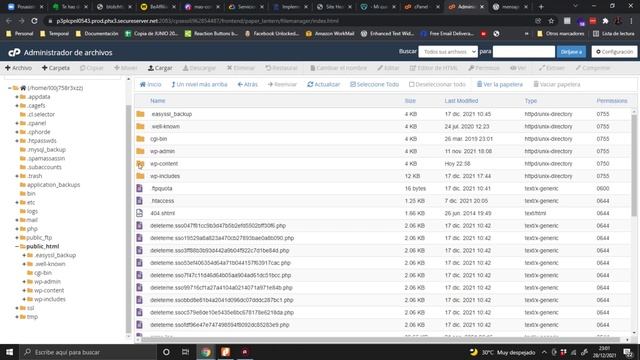Go to Inicio home directory
This screenshot has width=640, height=360.
pos(151,84)
